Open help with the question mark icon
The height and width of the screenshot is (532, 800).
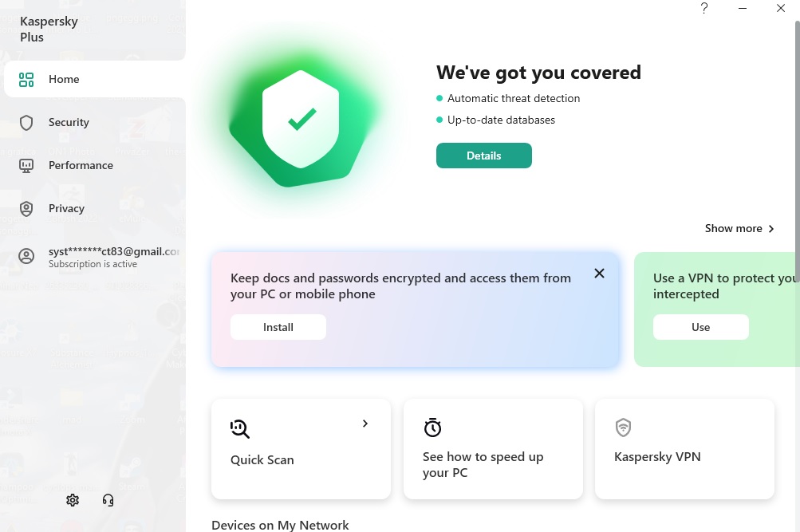coord(704,8)
